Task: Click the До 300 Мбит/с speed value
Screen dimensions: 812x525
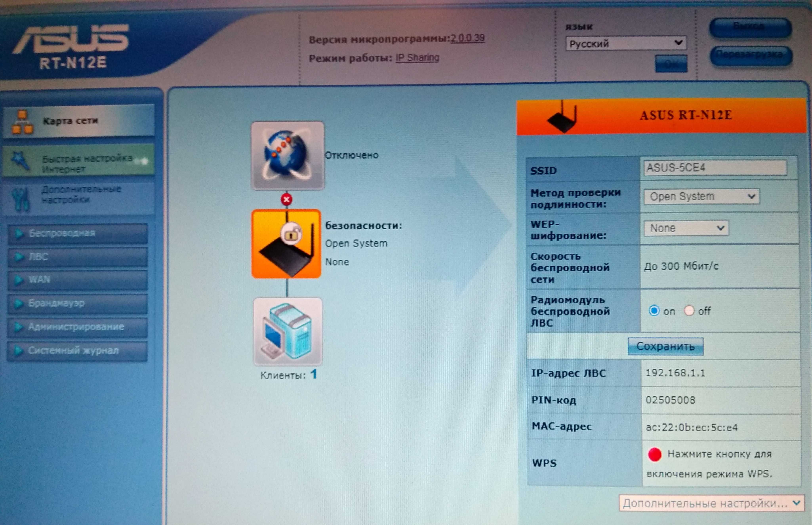Action: click(x=681, y=266)
